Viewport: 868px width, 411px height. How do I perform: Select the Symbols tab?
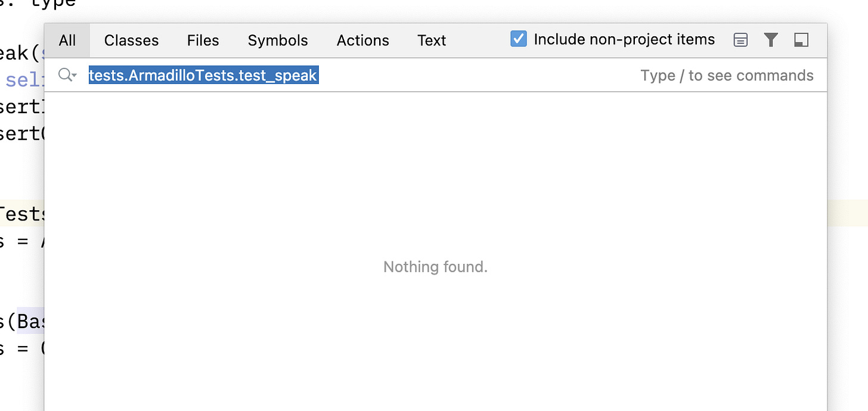tap(277, 40)
